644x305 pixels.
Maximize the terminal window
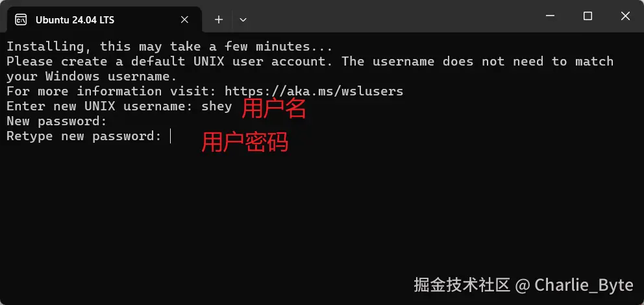(588, 16)
